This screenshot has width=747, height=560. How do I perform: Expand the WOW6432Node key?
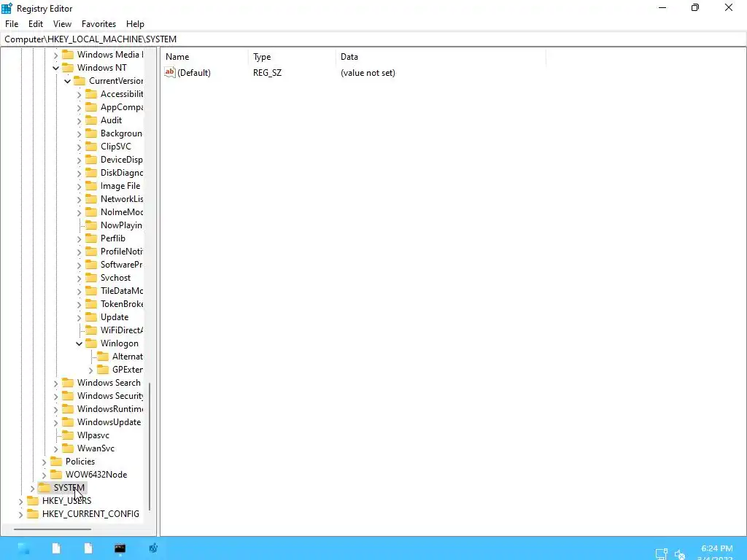44,475
